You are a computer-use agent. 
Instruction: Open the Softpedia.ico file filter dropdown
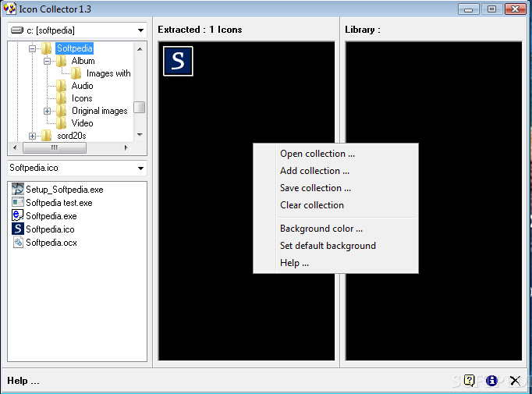pyautogui.click(x=140, y=168)
